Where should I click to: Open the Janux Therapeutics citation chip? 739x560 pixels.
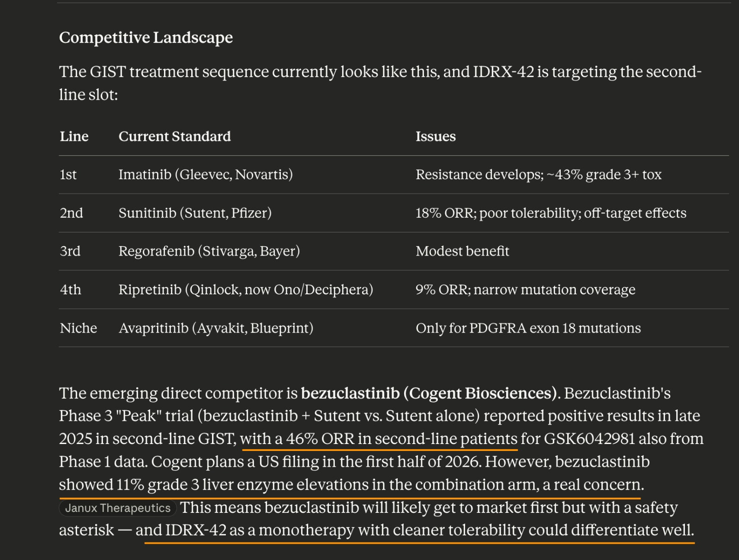coord(118,508)
